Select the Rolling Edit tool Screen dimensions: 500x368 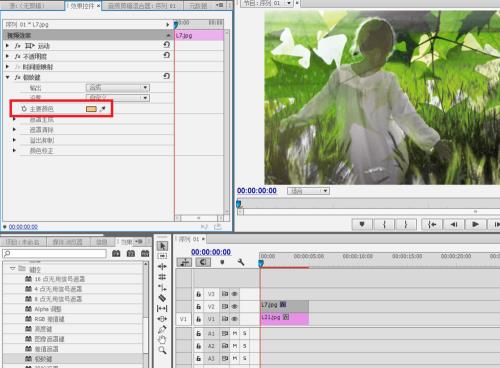[162, 277]
